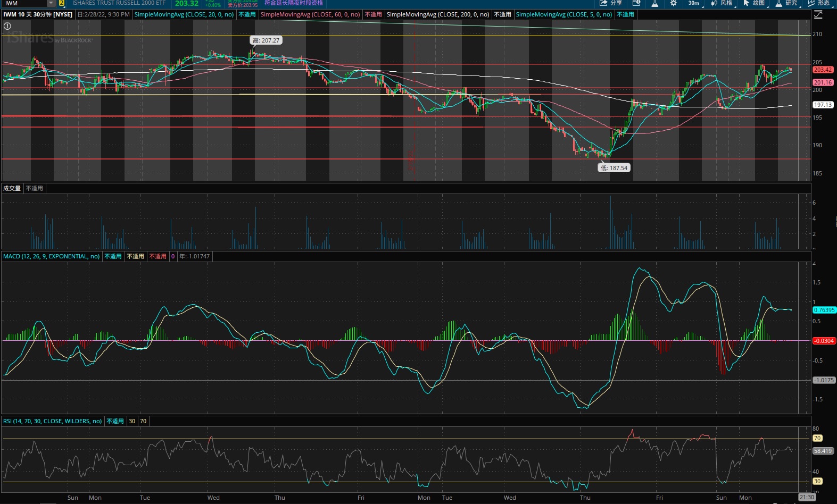837x504 pixels.
Task: Click the 58.419 RSI axis tag
Action: (x=823, y=451)
